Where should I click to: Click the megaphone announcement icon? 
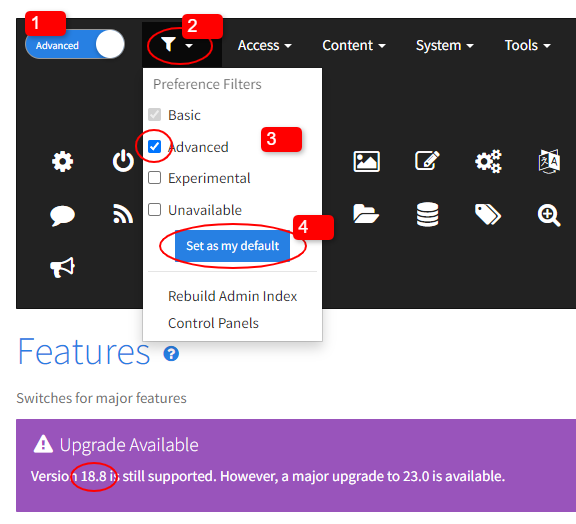[62, 267]
